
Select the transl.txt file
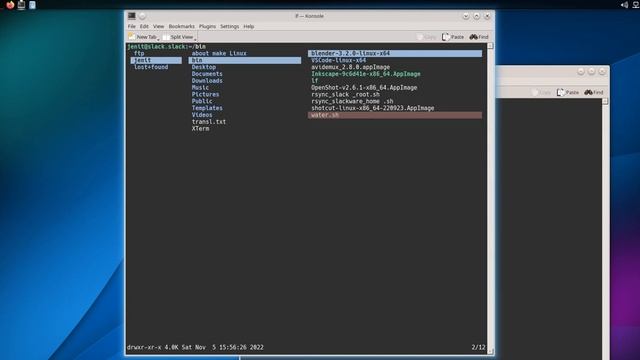pyautogui.click(x=209, y=122)
